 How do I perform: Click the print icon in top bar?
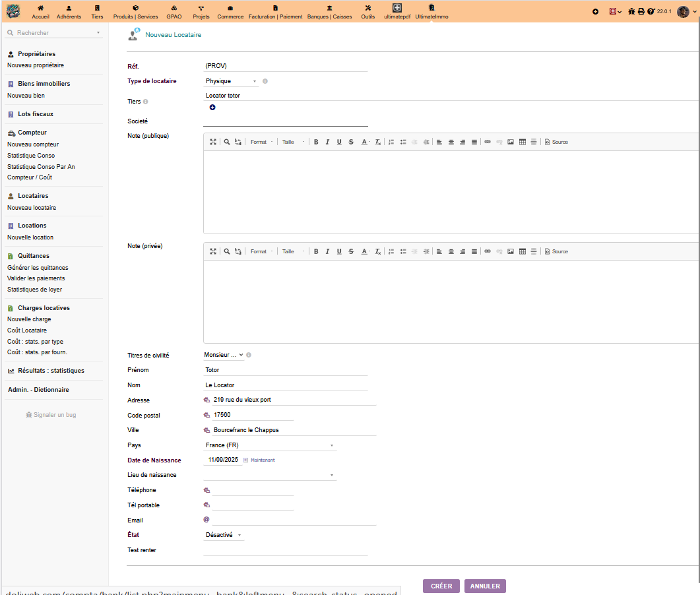pos(641,11)
